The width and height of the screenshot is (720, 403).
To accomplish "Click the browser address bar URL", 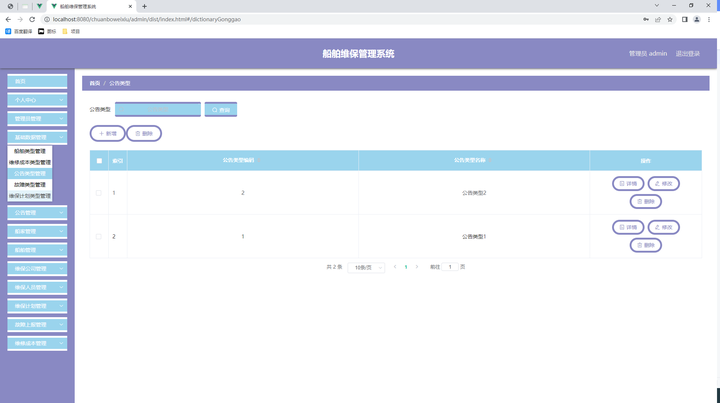I will tap(147, 19).
